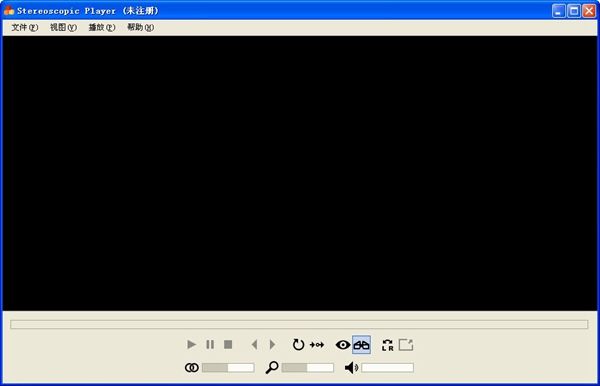Maximize the Stereoscopic Player window

(574, 11)
